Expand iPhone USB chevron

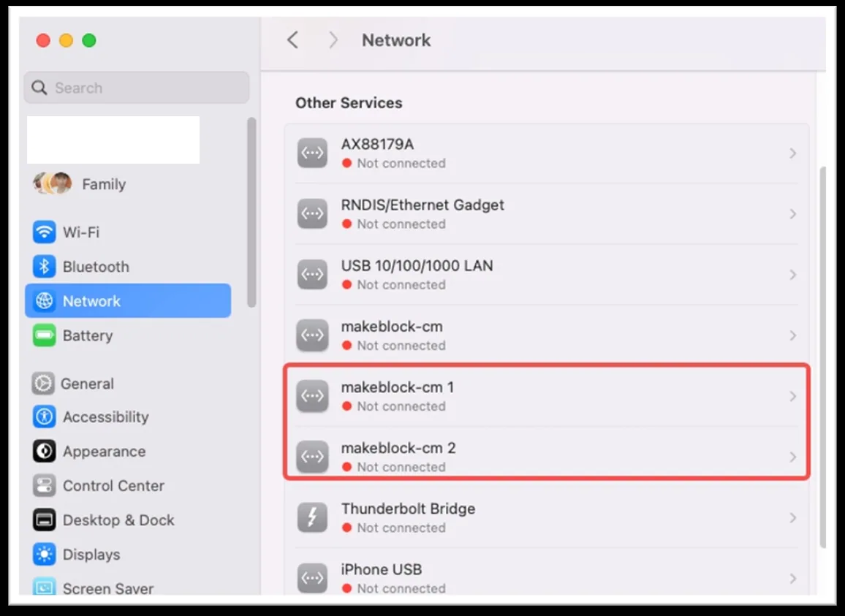pos(792,578)
